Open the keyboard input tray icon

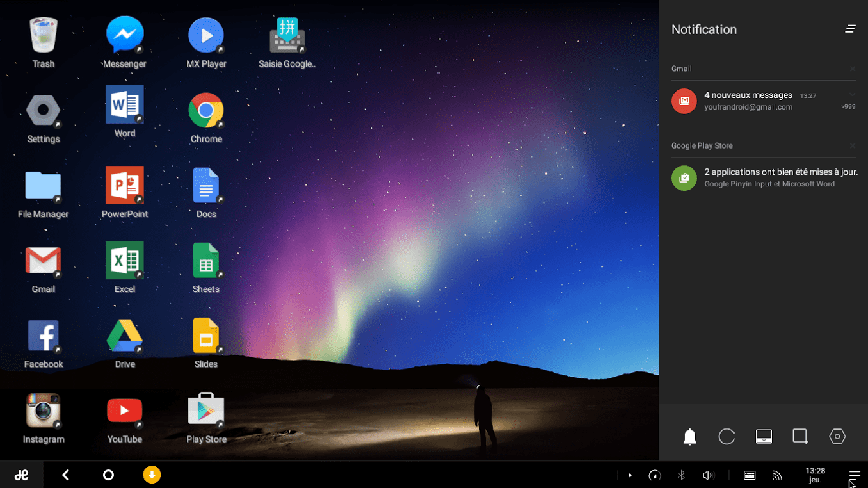(750, 475)
